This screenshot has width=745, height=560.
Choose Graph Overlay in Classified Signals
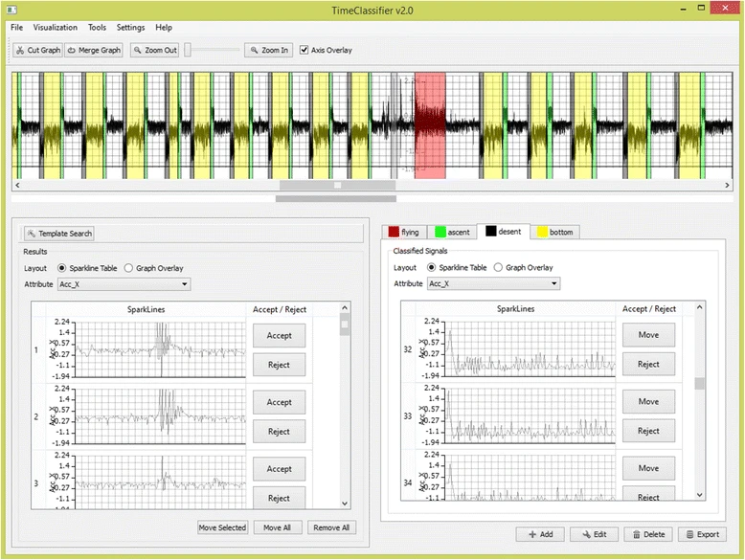point(498,267)
